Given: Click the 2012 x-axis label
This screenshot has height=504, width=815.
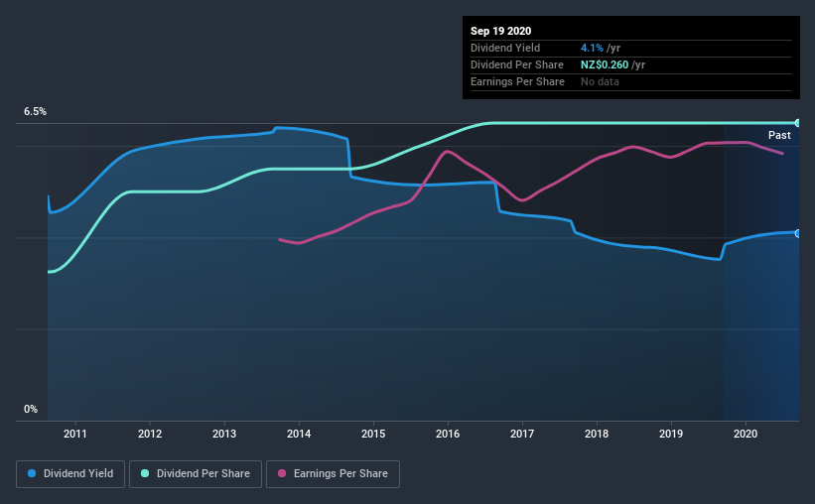Looking at the screenshot, I should click(x=150, y=434).
